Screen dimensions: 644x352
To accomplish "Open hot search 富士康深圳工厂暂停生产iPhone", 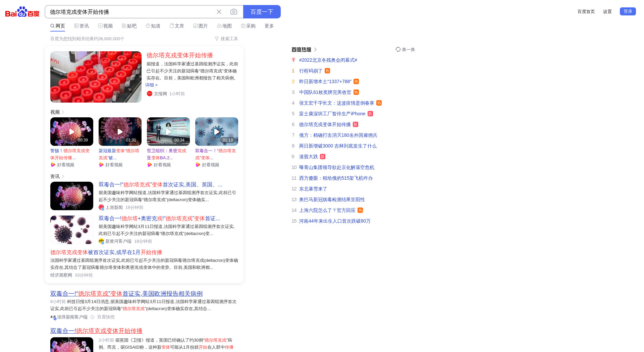I will coord(332,114).
